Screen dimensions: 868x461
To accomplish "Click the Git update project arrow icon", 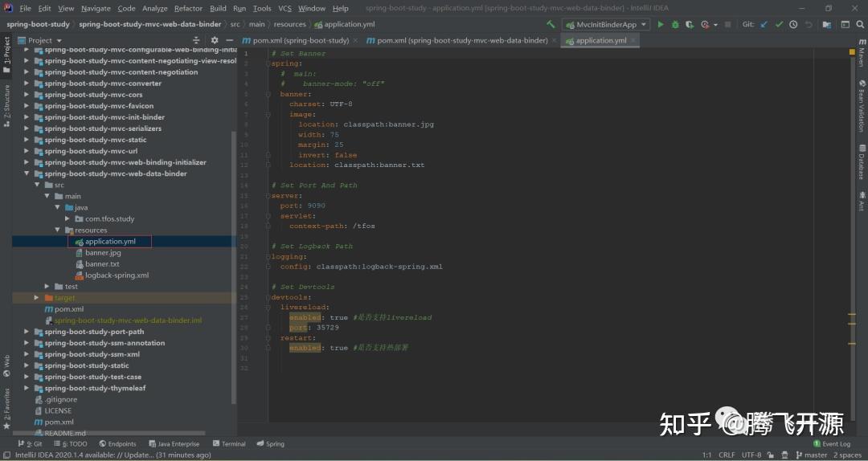I will (764, 24).
